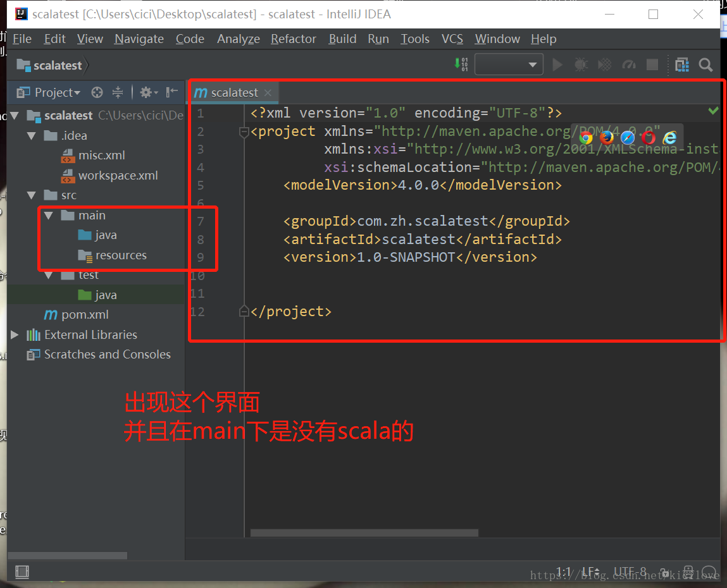Fold the project tag at line 2
727x588 pixels.
(244, 132)
